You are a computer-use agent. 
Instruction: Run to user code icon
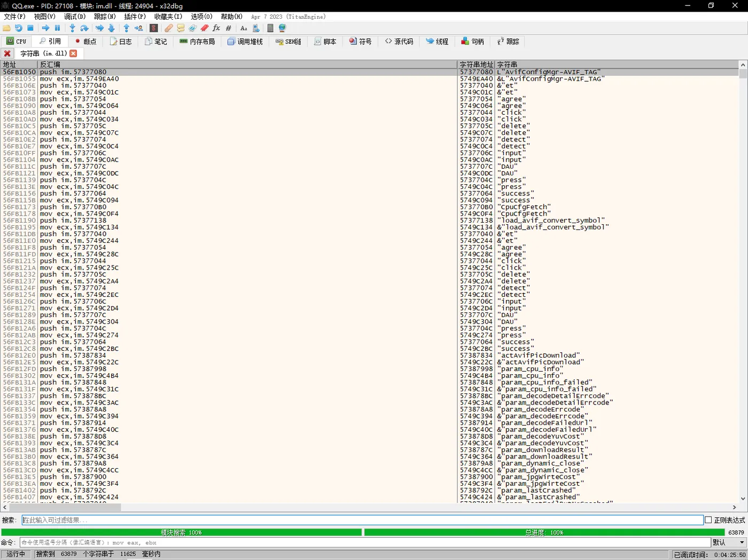tap(138, 28)
